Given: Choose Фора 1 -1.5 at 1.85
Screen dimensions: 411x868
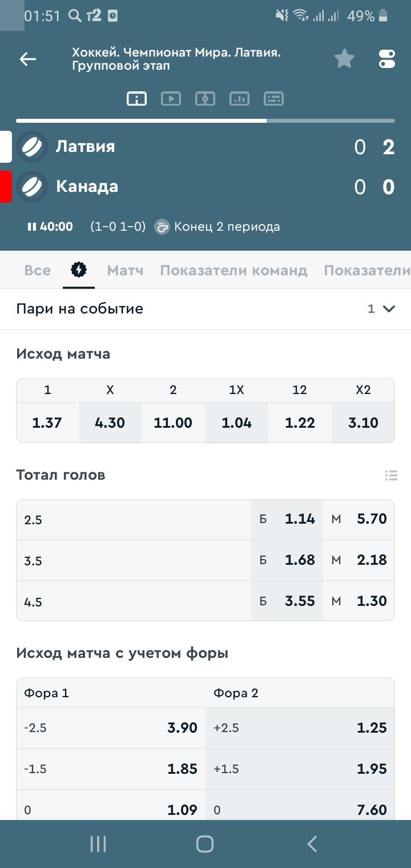Looking at the screenshot, I should (x=111, y=769).
